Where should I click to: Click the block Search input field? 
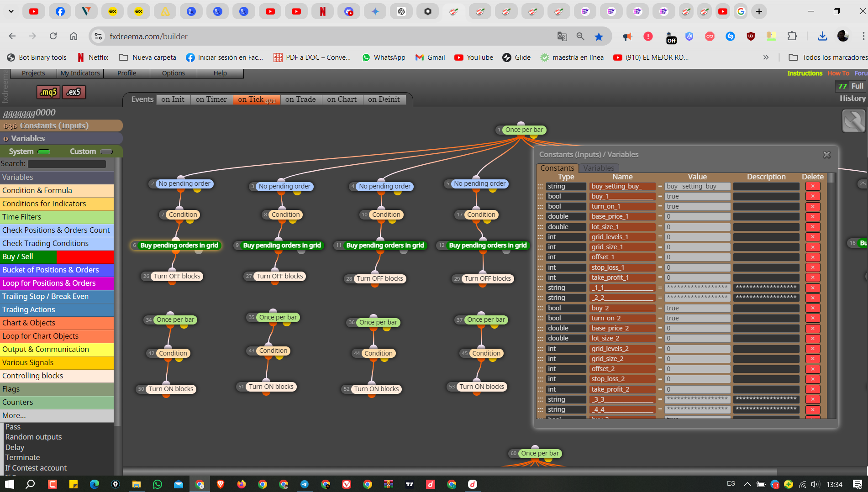(67, 163)
